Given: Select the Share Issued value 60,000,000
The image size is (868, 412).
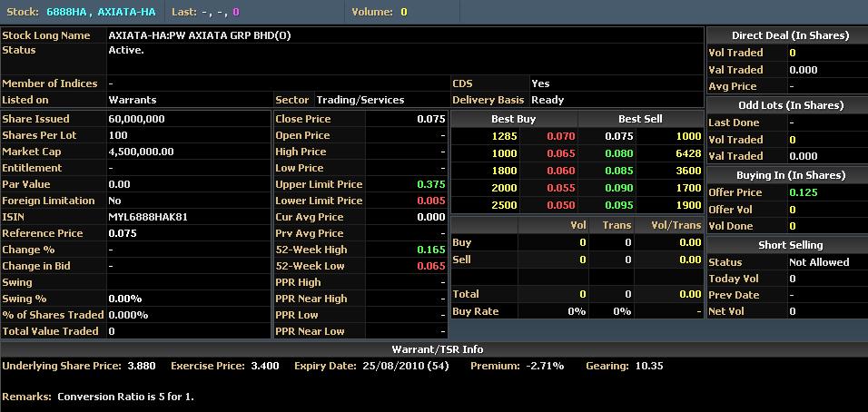Looking at the screenshot, I should [x=137, y=119].
